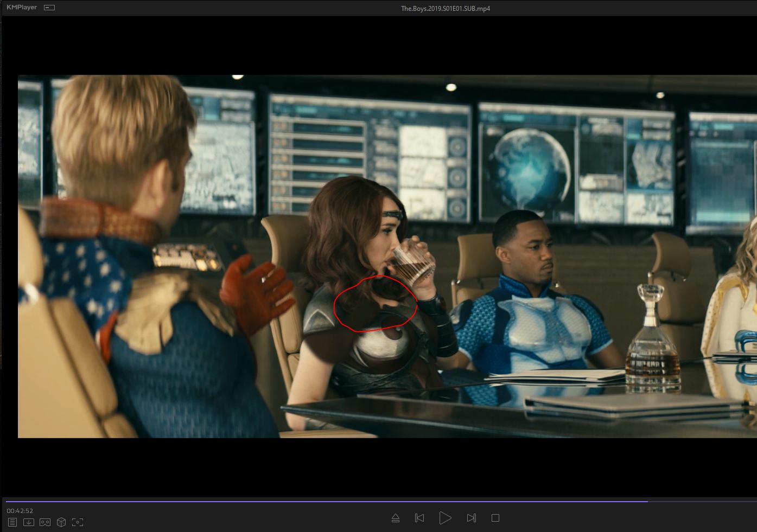This screenshot has height=532, width=757.
Task: Open the KMPlayer main menu logo
Action: click(22, 8)
